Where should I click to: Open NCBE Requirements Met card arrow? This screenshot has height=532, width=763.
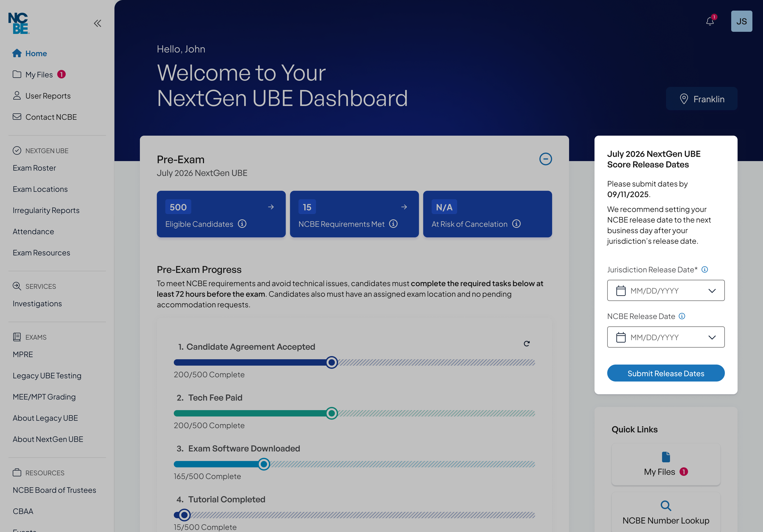404,207
